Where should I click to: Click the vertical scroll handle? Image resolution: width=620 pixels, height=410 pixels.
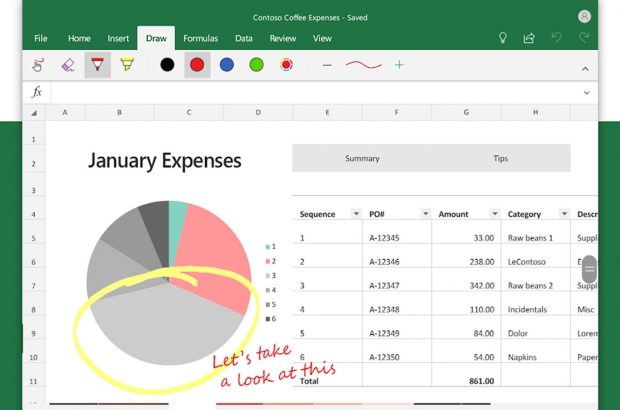click(x=590, y=269)
